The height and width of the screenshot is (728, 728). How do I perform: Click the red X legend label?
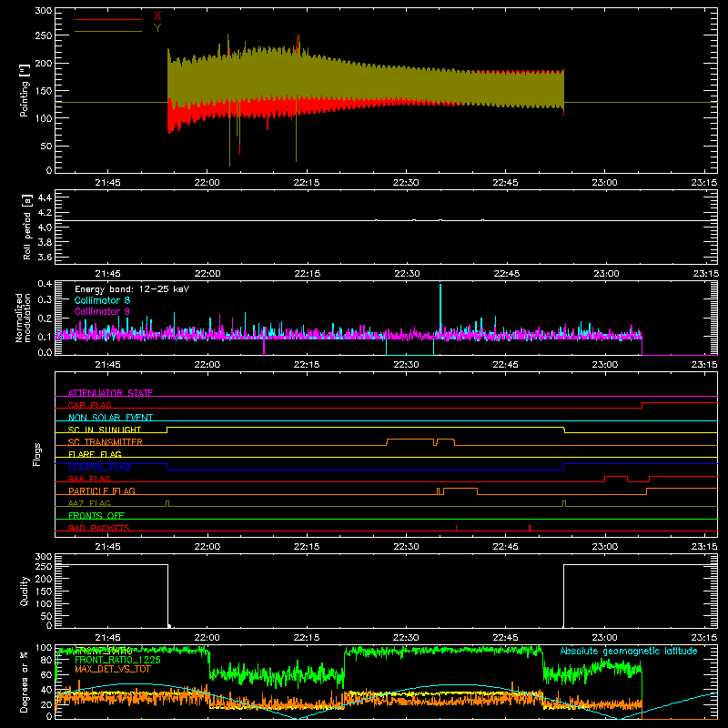pos(157,15)
